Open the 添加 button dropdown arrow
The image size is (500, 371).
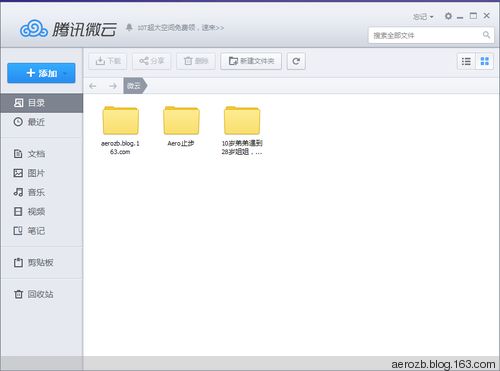point(65,73)
